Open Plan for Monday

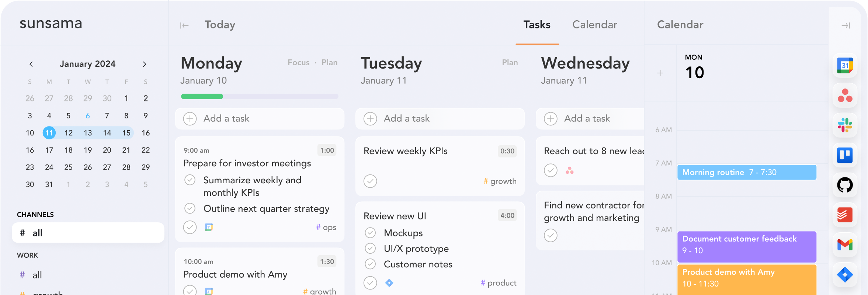pyautogui.click(x=330, y=63)
